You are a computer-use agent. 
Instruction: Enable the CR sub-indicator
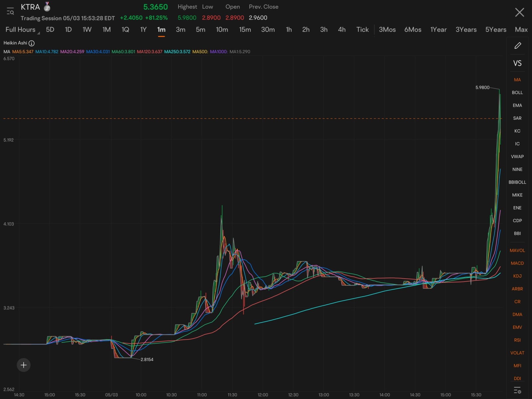tap(517, 302)
